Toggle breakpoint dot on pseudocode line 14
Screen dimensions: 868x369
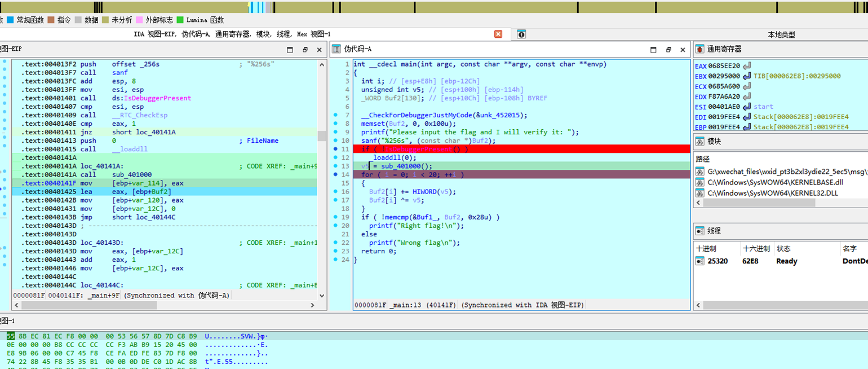coord(336,175)
